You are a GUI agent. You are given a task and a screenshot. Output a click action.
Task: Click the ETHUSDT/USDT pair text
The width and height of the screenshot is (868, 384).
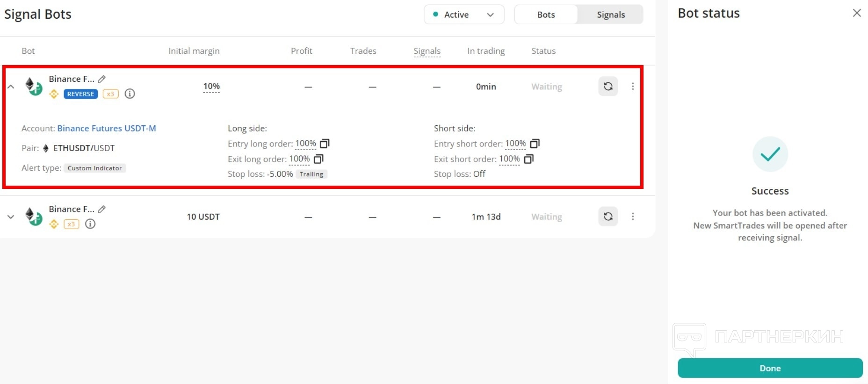[84, 148]
